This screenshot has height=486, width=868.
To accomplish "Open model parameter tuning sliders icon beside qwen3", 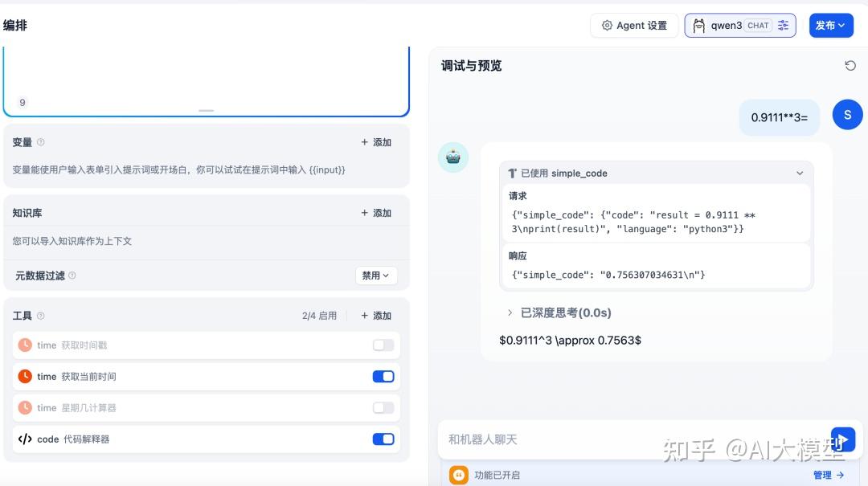I will tap(782, 25).
